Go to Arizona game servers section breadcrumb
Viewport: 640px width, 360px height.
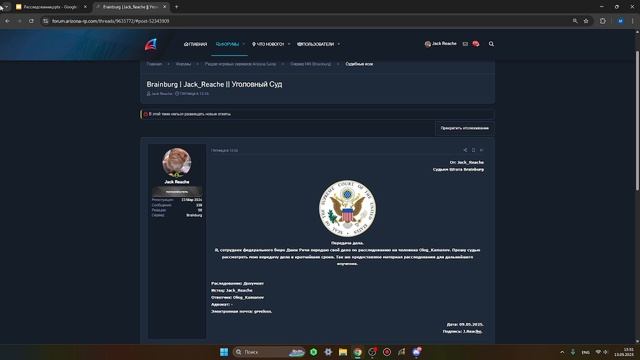pos(240,64)
